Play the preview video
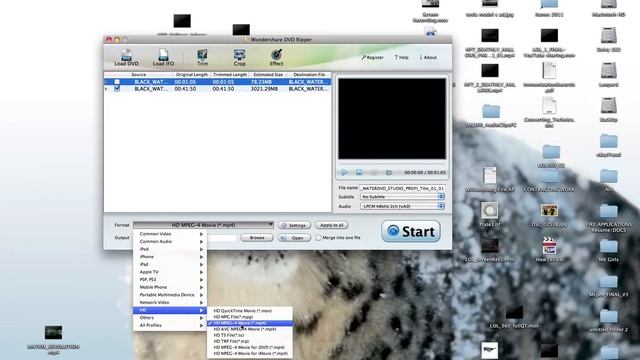The width and height of the screenshot is (640, 360). (x=344, y=173)
